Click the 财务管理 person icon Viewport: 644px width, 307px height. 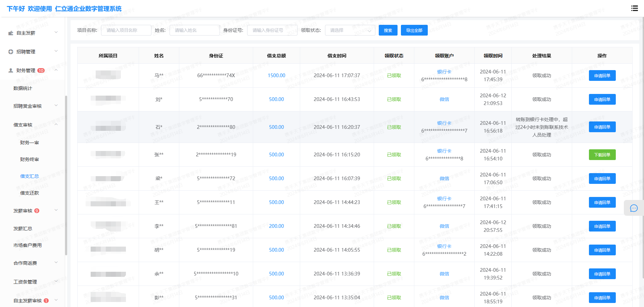point(11,70)
